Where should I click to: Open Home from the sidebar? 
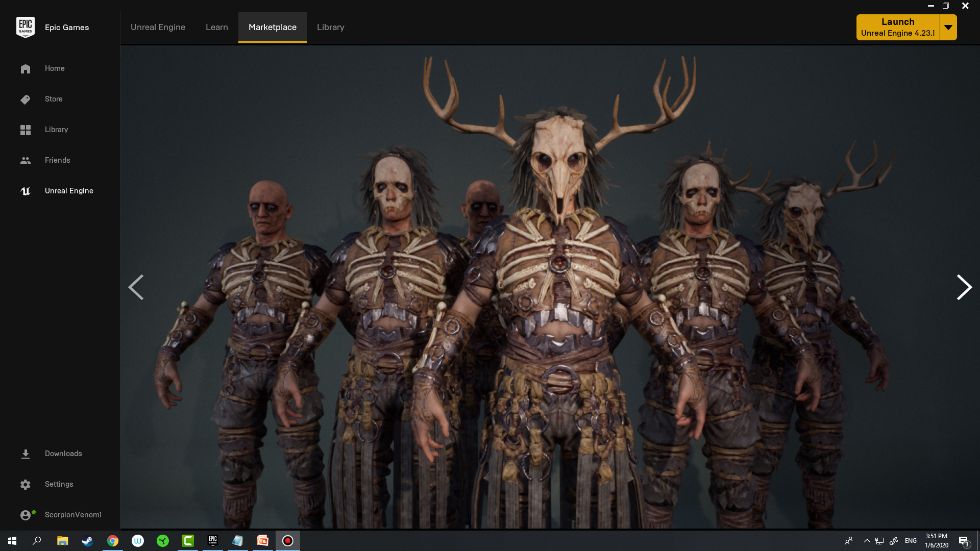[26, 68]
